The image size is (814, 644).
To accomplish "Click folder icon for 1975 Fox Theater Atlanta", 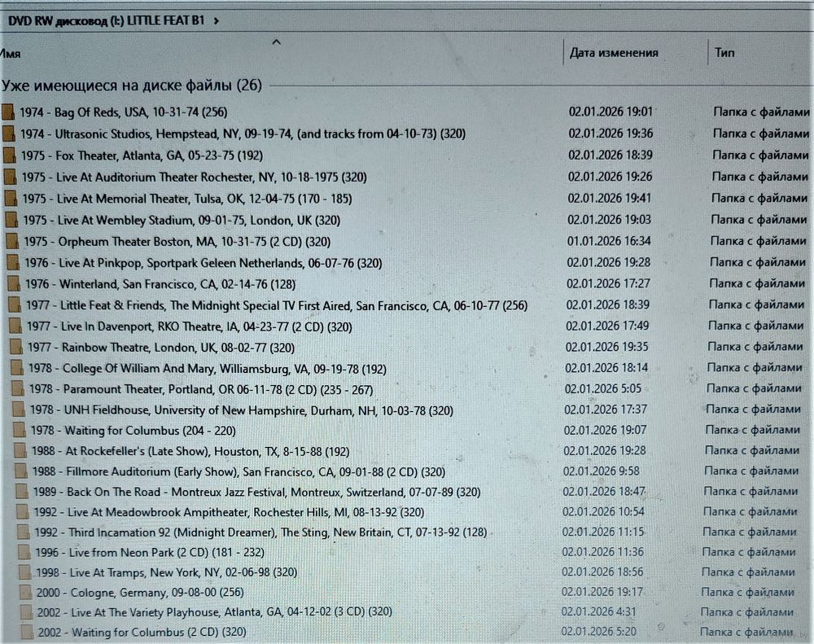I will 9,155.
